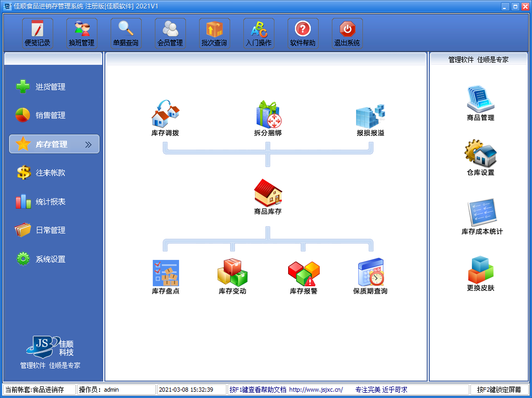Click the JS 佳顺科技 logo

click(x=50, y=347)
